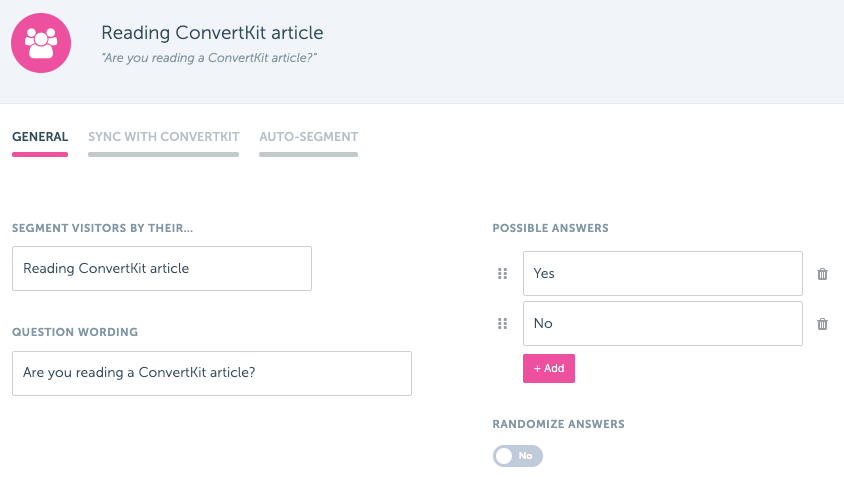
Task: Click the Segment Visitors By Their label
Action: coord(102,229)
